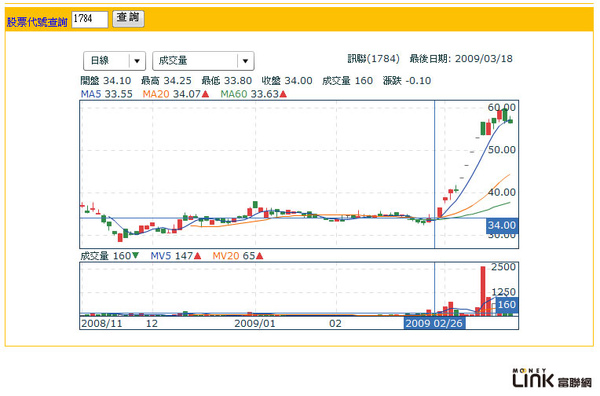
Task: Open the 成交量 indicator dropdown
Action: click(x=203, y=61)
